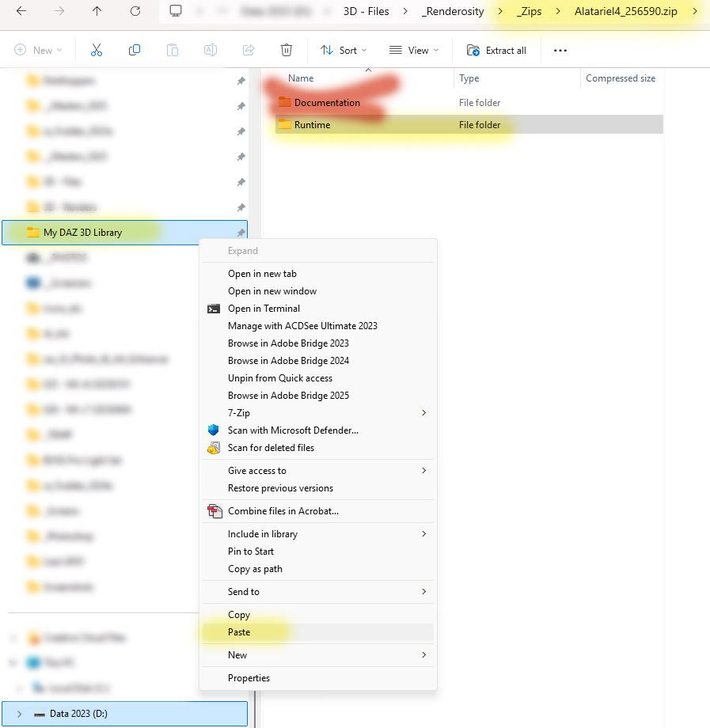The width and height of the screenshot is (710, 728).
Task: Click the Rename icon in toolbar
Action: click(211, 50)
